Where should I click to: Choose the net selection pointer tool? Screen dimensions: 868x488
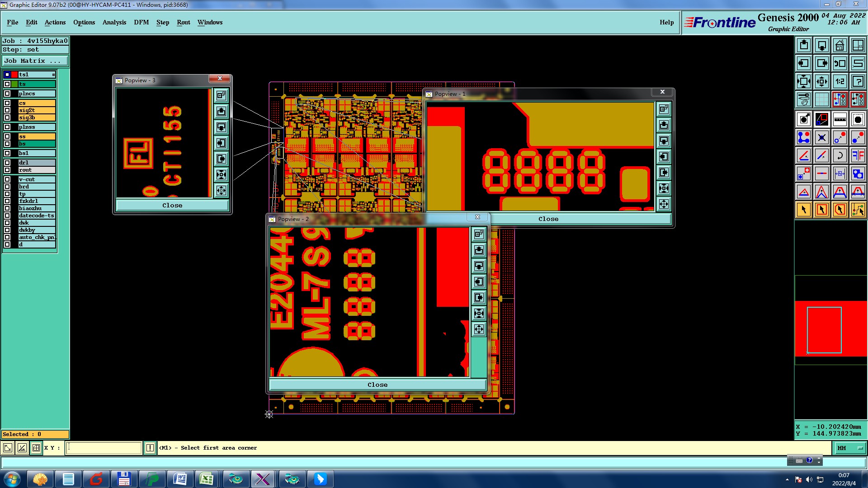(x=858, y=210)
